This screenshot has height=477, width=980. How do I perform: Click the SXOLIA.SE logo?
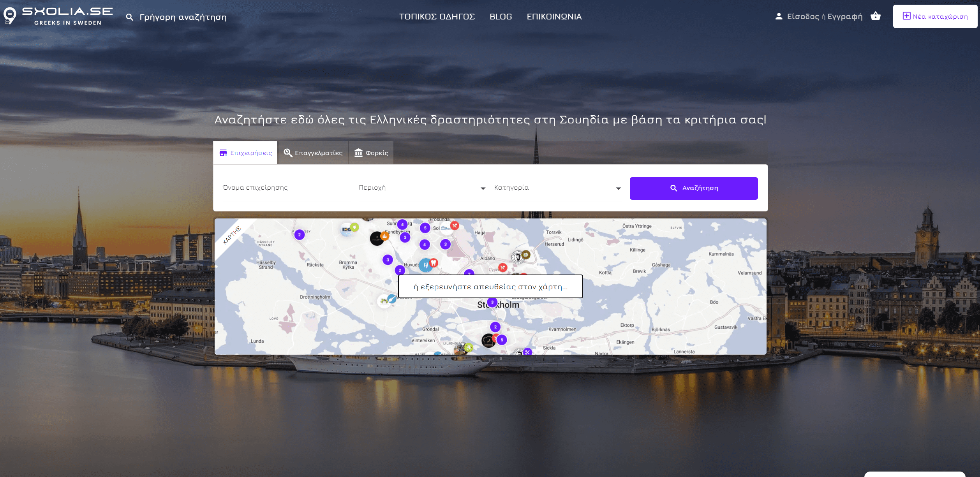coord(58,16)
